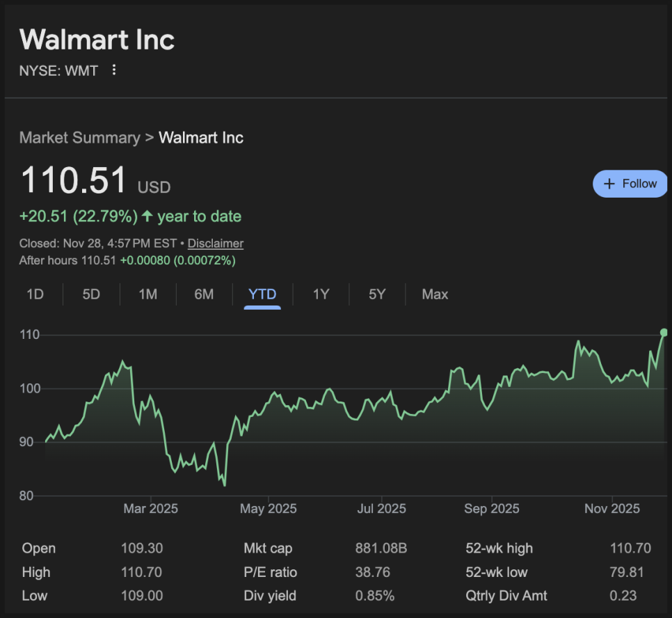The width and height of the screenshot is (672, 618).
Task: View the 1Y chart range
Action: [x=321, y=294]
